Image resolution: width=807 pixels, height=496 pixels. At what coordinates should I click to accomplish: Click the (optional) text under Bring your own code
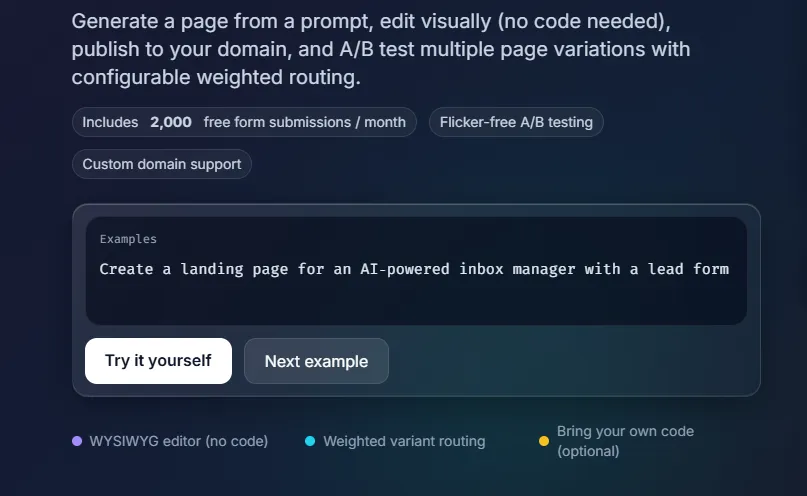click(x=588, y=451)
